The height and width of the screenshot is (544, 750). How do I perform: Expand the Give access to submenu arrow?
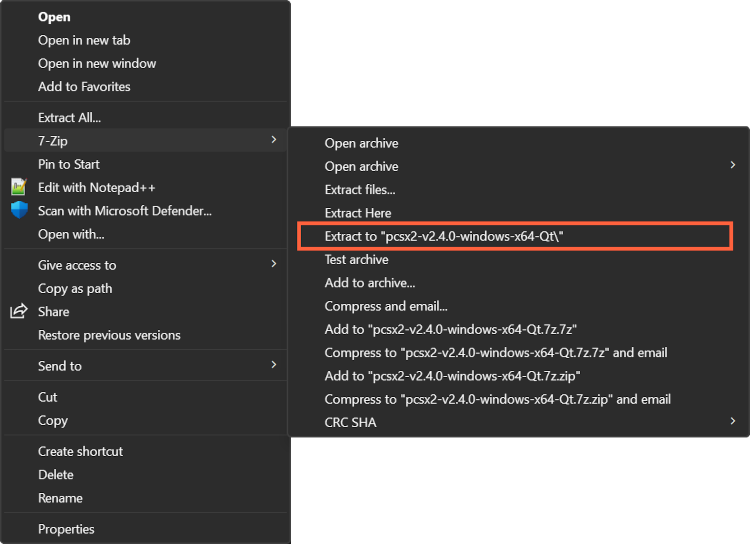(x=274, y=264)
